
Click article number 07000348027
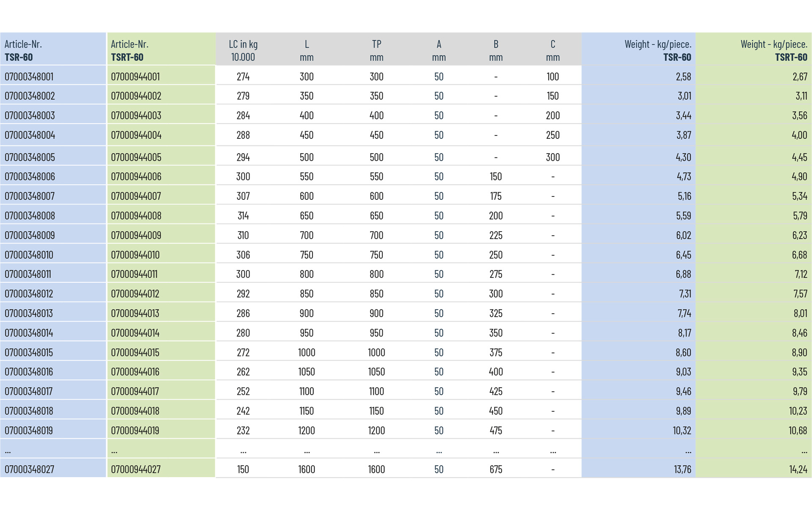[x=29, y=469]
